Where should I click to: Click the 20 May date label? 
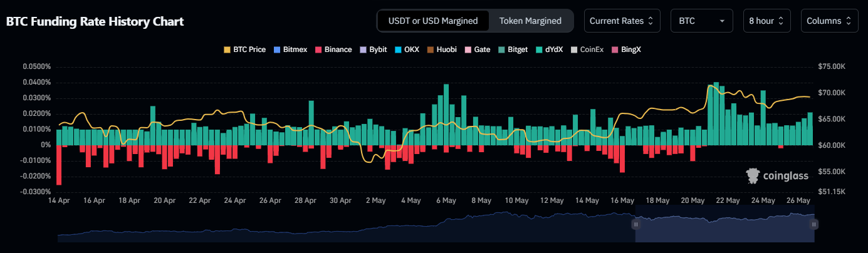coord(694,201)
